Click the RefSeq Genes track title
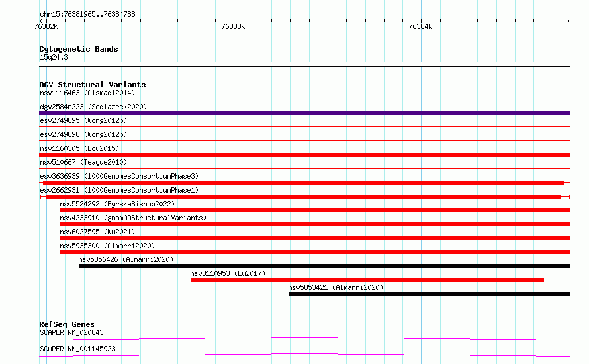This screenshot has width=589, height=364. [x=67, y=324]
